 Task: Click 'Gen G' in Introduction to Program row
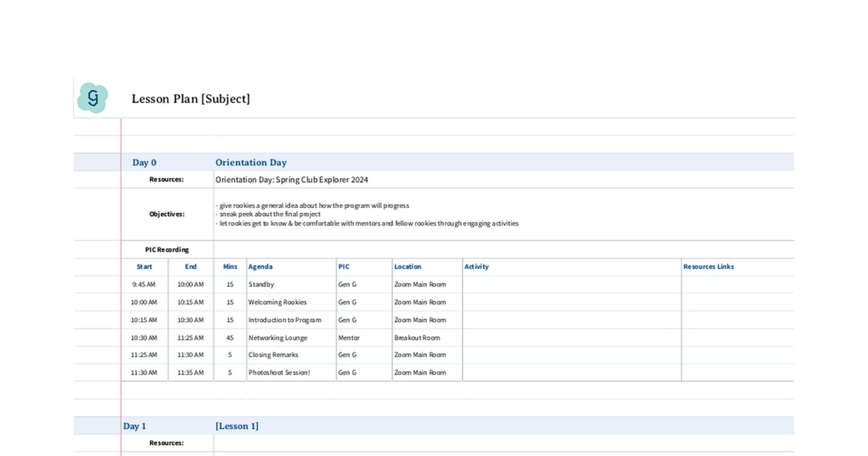pos(347,320)
